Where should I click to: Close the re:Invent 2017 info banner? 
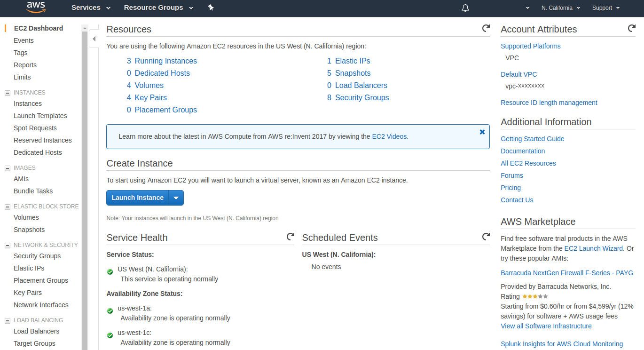[482, 132]
